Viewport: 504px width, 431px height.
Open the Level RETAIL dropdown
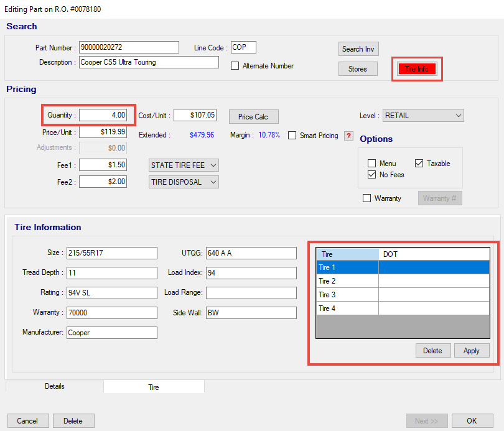pyautogui.click(x=423, y=116)
